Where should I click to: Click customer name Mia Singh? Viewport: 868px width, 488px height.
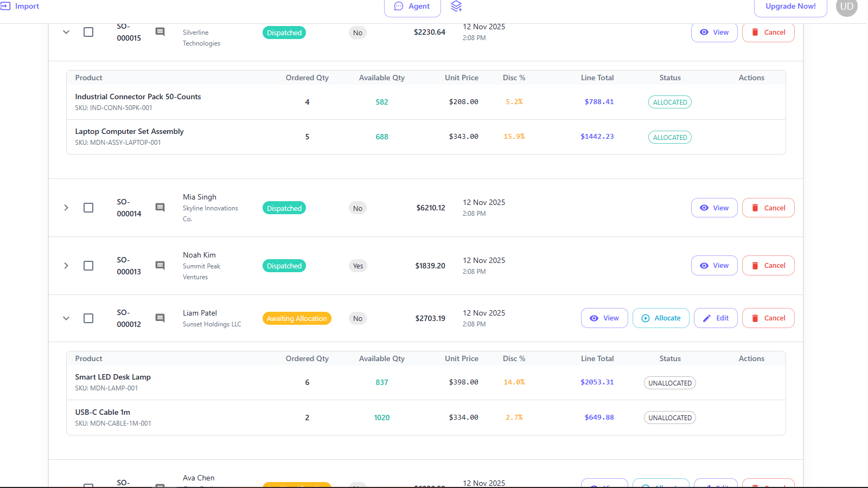200,197
